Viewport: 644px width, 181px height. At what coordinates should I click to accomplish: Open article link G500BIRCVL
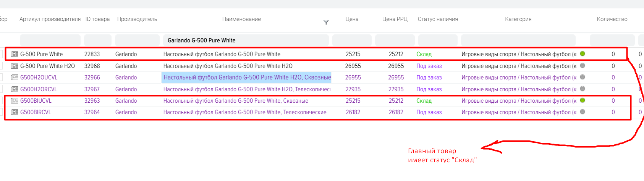click(36, 112)
